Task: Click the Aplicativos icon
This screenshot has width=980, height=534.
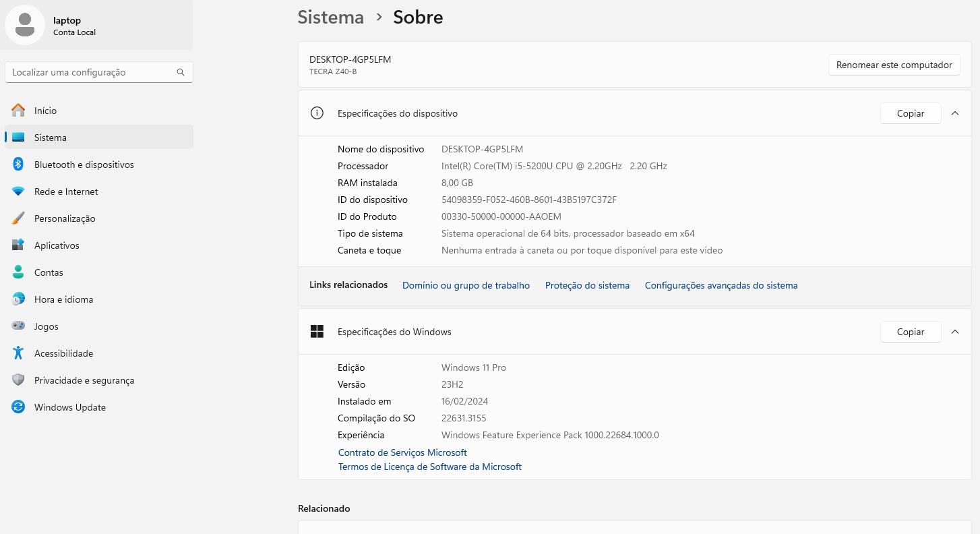Action: pyautogui.click(x=18, y=245)
